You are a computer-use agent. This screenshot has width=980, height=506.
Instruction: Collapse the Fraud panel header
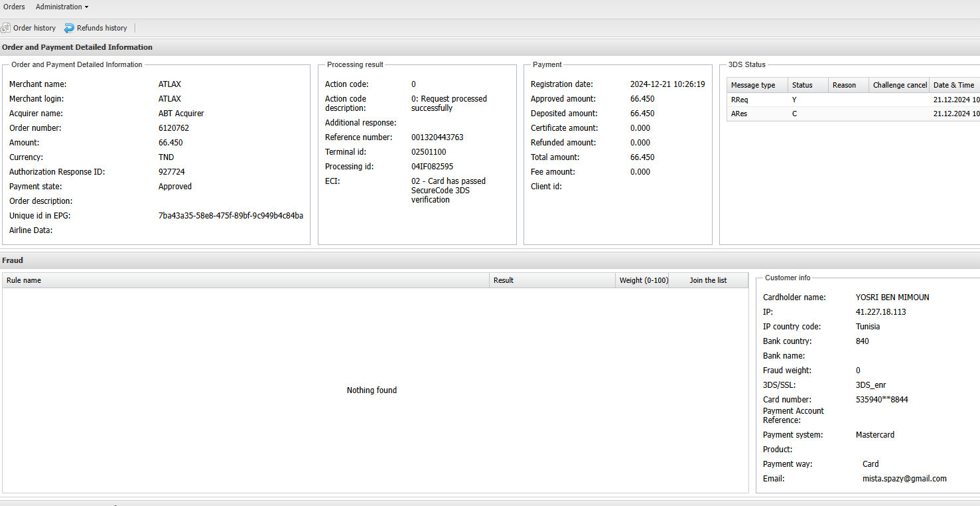(x=13, y=260)
